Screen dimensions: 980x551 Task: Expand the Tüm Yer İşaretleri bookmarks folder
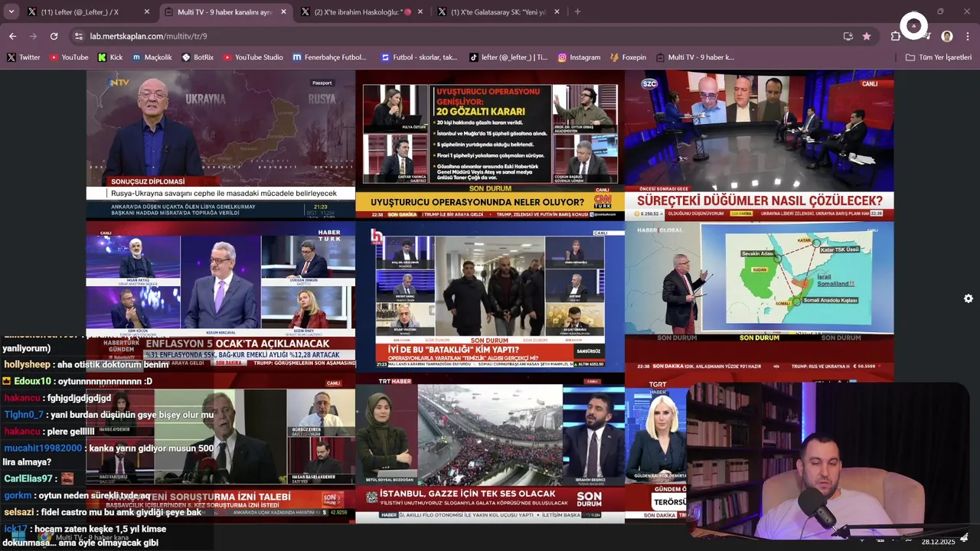point(938,57)
